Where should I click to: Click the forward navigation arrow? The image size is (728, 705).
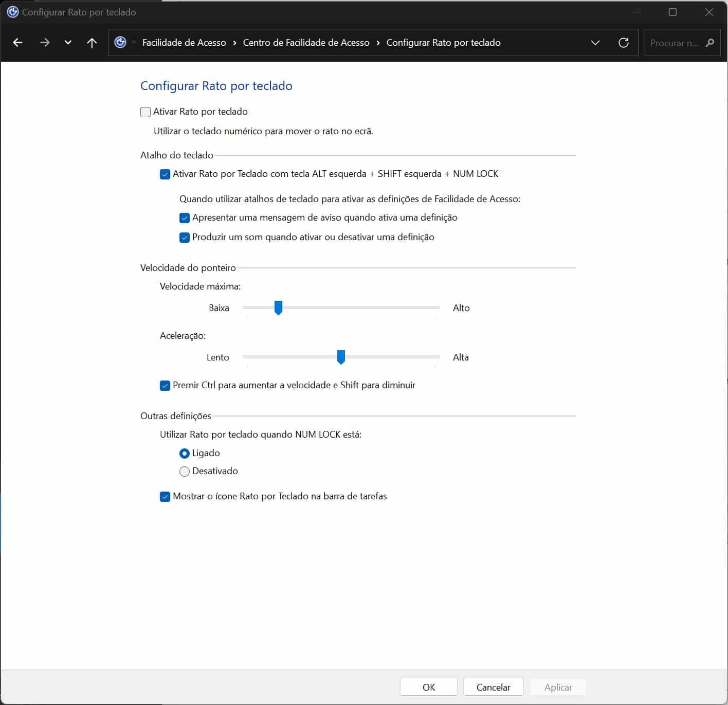[45, 43]
